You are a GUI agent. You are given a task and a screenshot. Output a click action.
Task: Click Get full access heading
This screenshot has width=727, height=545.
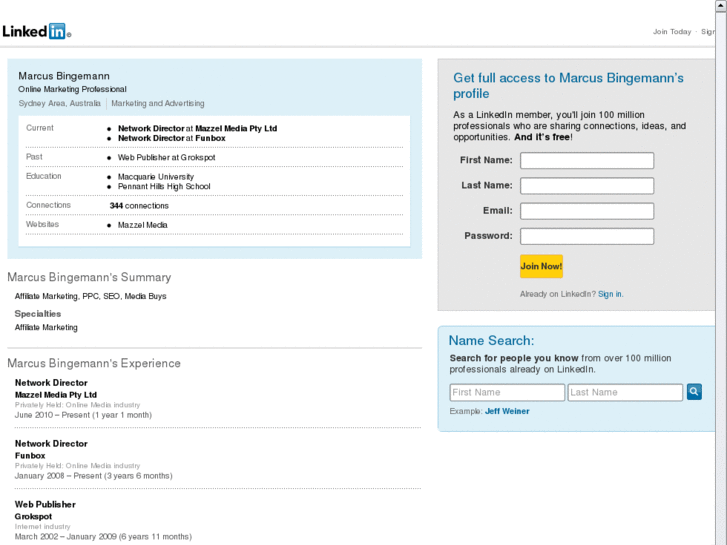pos(568,86)
